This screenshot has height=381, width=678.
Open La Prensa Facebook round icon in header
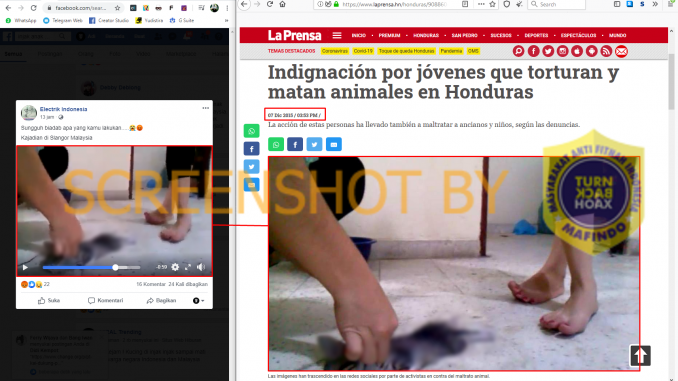click(534, 51)
